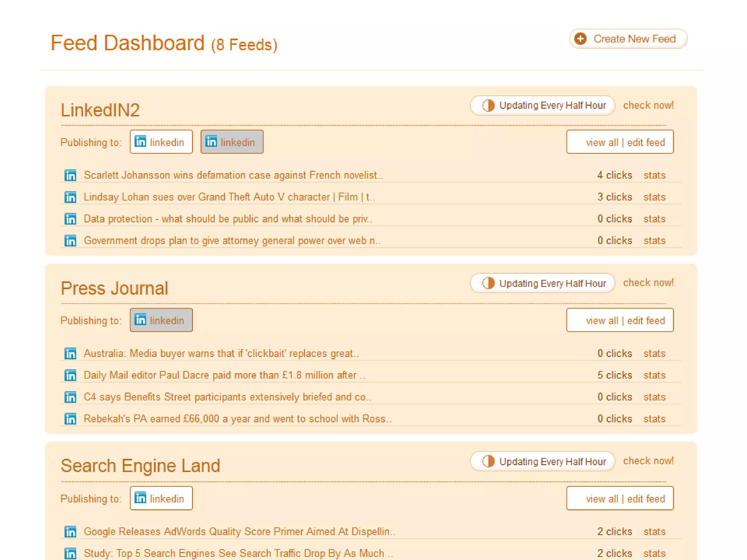
Task: Click the half-circle update icon in LinkedIN2 feed
Action: 488,105
